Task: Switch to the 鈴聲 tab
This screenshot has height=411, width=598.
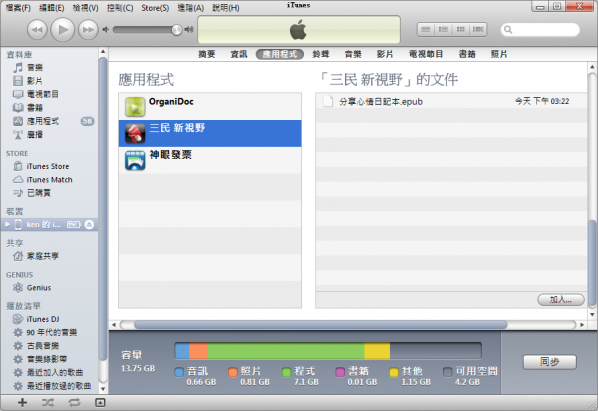Action: click(x=320, y=54)
